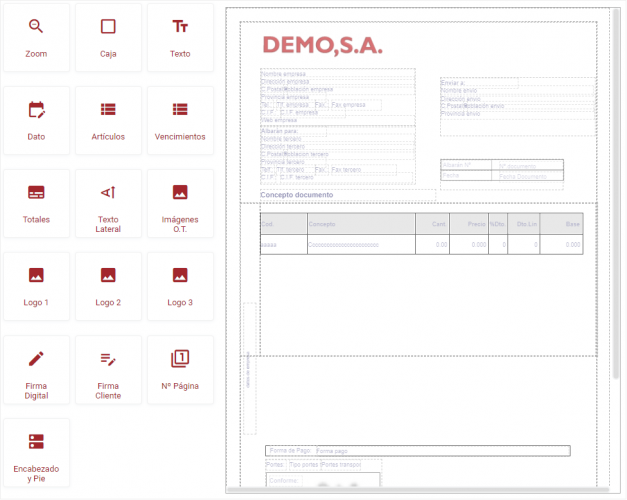This screenshot has width=627, height=500.
Task: Place Logo 3 image
Action: [180, 286]
